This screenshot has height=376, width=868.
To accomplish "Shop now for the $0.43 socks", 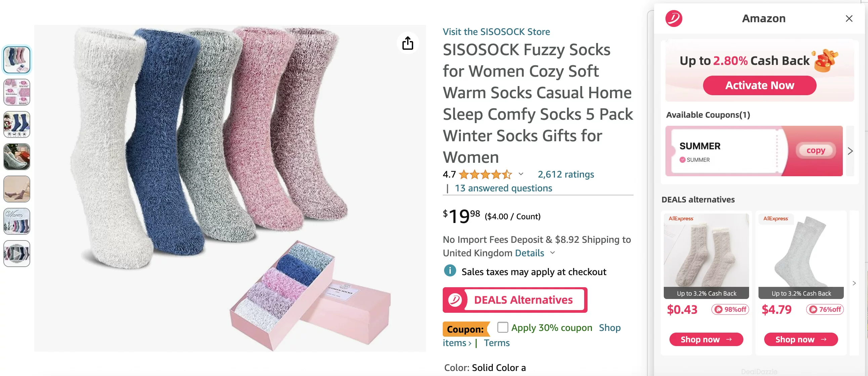I will [x=706, y=339].
